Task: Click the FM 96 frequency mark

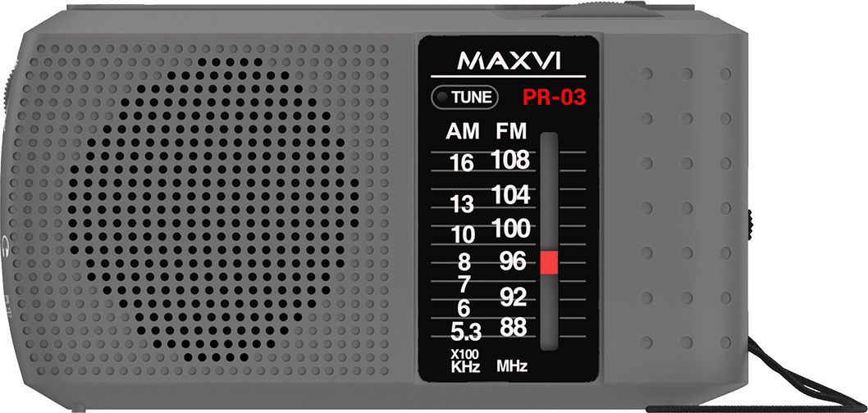Action: pyautogui.click(x=511, y=261)
